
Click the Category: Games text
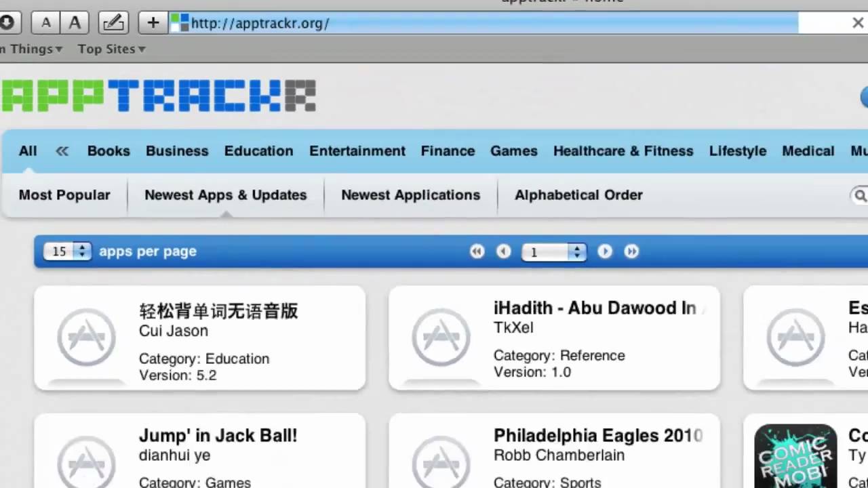195,483
